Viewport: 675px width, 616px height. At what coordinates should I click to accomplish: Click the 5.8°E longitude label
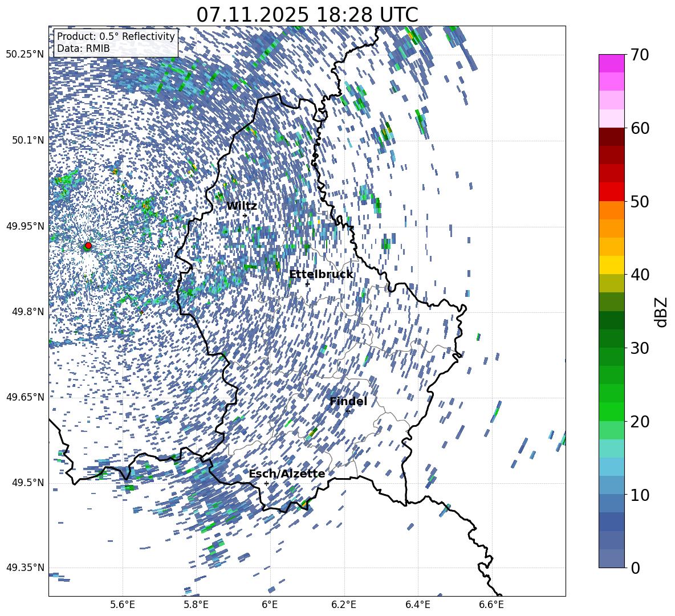[196, 605]
